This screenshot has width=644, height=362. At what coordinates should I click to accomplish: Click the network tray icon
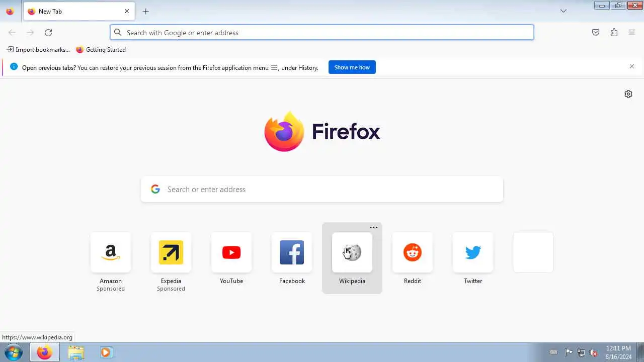581,352
